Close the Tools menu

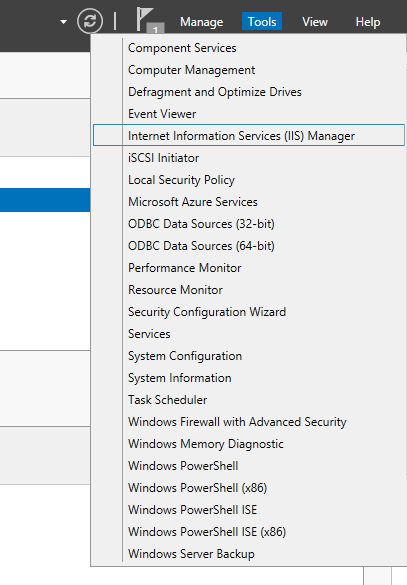262,22
